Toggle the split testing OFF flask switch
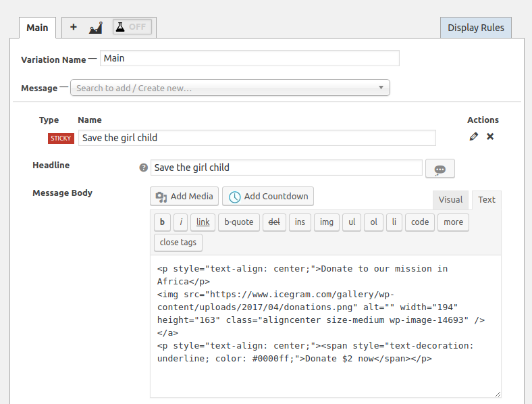The image size is (532, 404). [132, 27]
